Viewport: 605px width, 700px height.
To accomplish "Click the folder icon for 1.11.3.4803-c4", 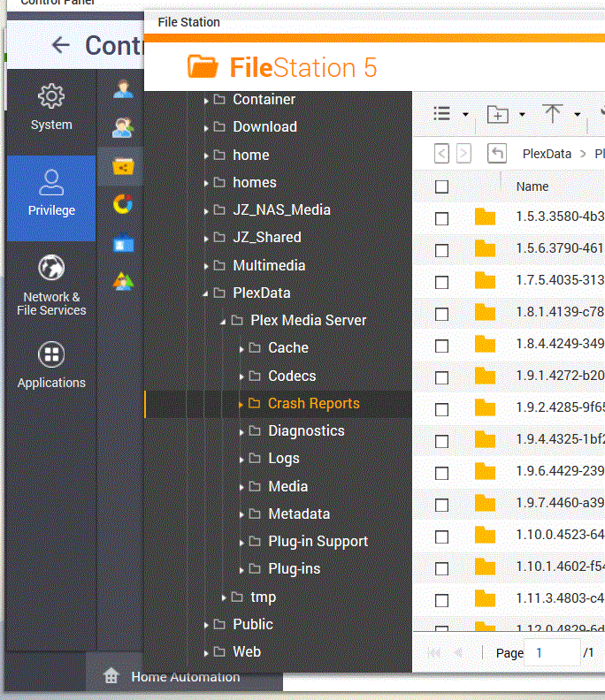I will (485, 598).
